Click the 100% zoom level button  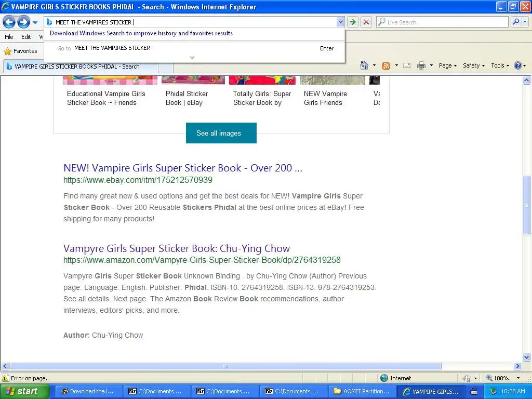coord(498,378)
